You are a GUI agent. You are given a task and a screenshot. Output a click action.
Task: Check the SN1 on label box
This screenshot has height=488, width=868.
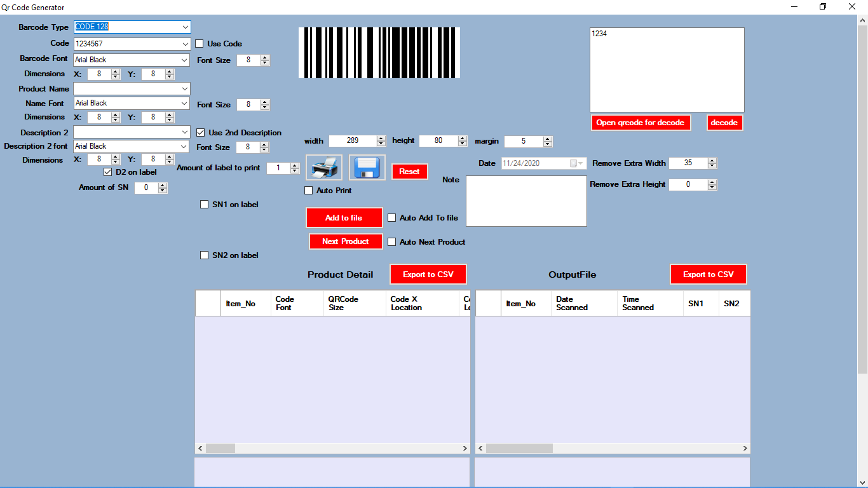205,204
